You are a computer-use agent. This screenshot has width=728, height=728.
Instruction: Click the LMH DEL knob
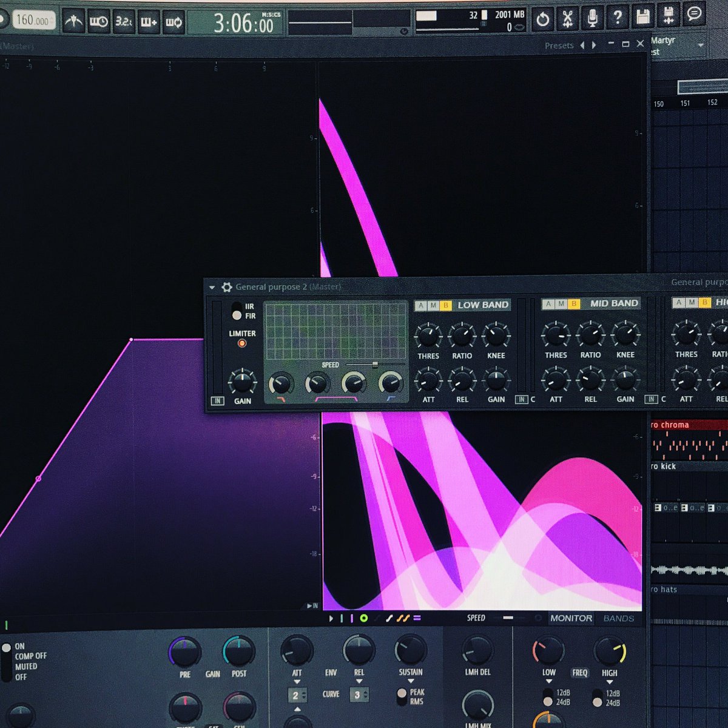[477, 650]
